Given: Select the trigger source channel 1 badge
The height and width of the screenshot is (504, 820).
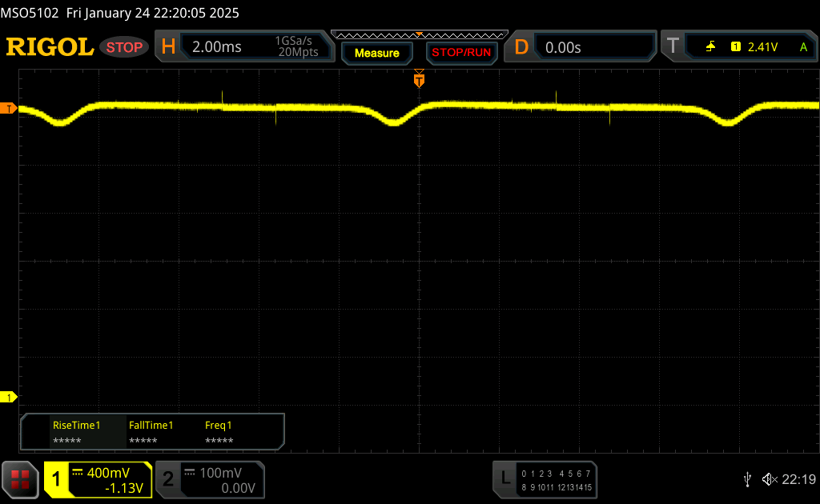Looking at the screenshot, I should [735, 47].
